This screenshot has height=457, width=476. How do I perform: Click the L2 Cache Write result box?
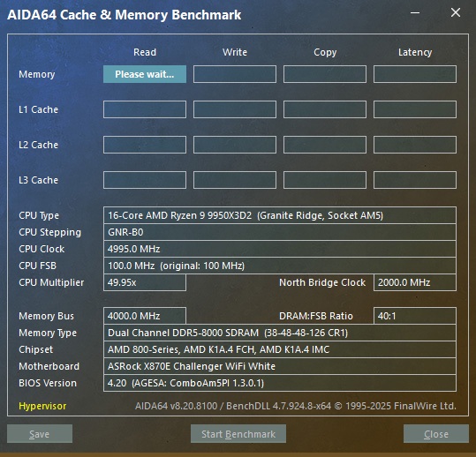[235, 145]
